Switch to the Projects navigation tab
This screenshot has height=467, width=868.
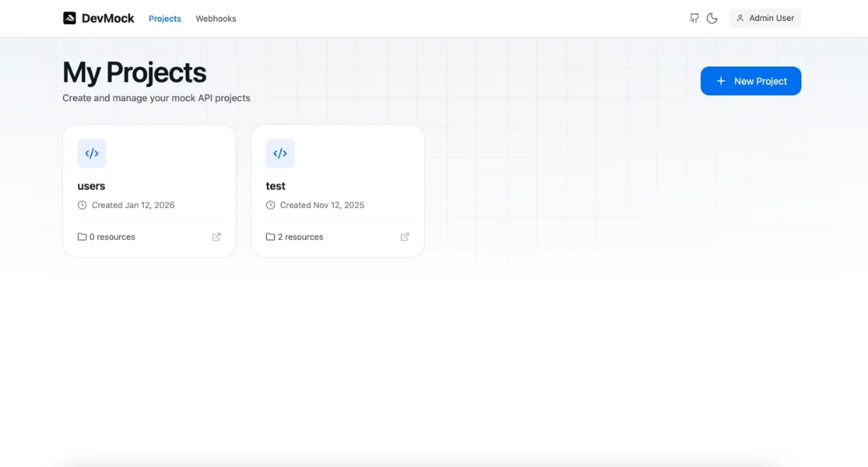click(x=164, y=18)
